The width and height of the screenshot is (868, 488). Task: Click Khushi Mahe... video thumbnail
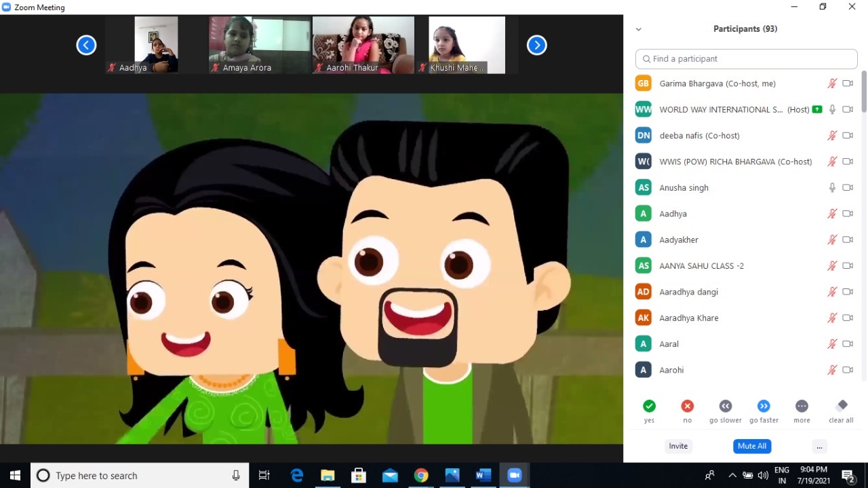(467, 45)
